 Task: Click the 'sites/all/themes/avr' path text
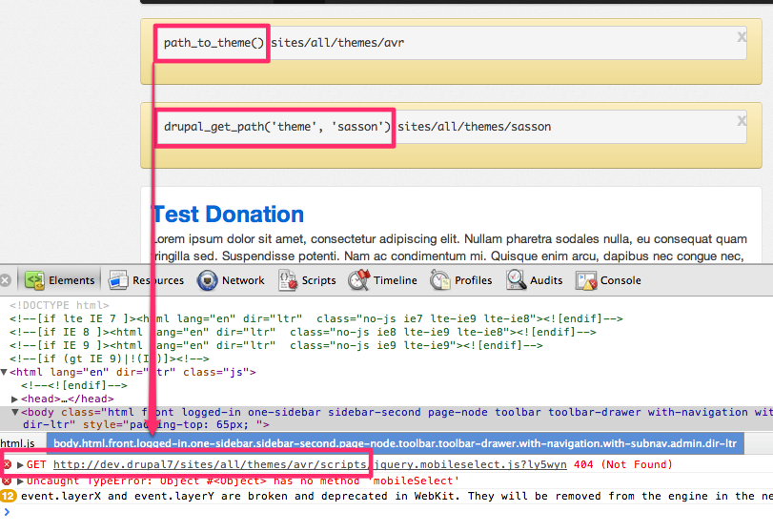tap(337, 42)
